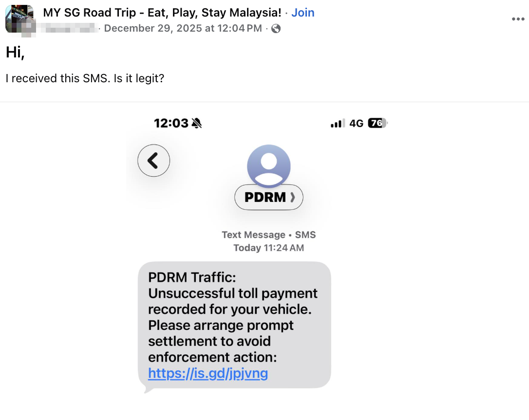Join the MY SG Road Trip group
The image size is (529, 420).
(x=303, y=13)
